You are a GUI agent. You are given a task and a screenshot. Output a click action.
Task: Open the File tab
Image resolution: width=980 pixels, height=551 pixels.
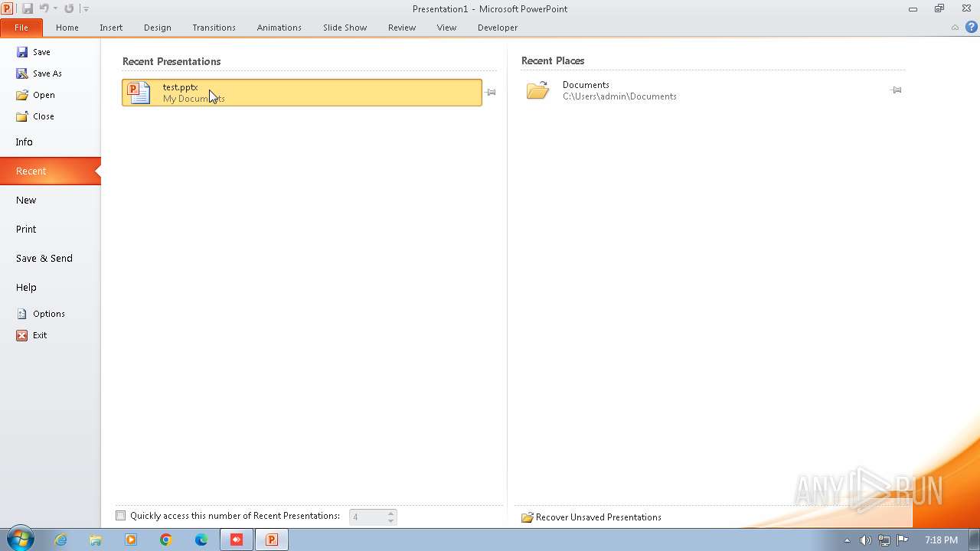point(21,28)
